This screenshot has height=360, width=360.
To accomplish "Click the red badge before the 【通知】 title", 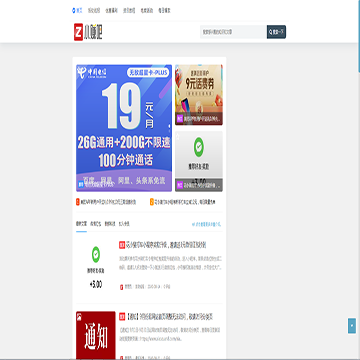I will [122, 317].
